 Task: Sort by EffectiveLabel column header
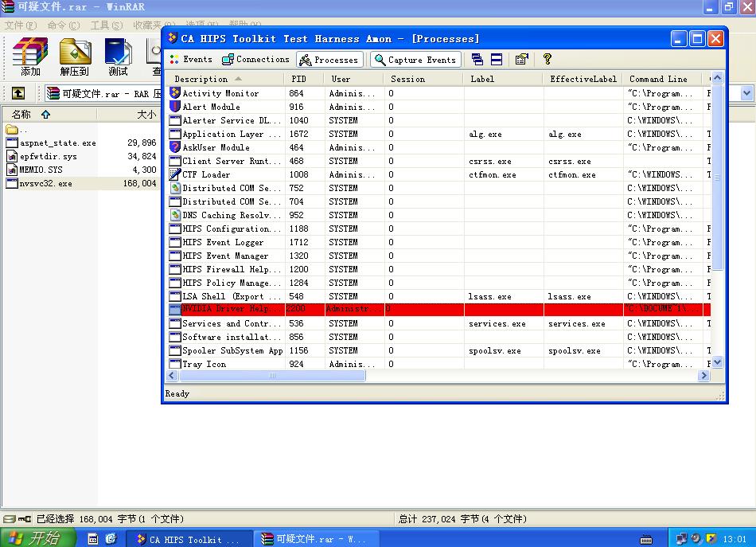point(583,79)
